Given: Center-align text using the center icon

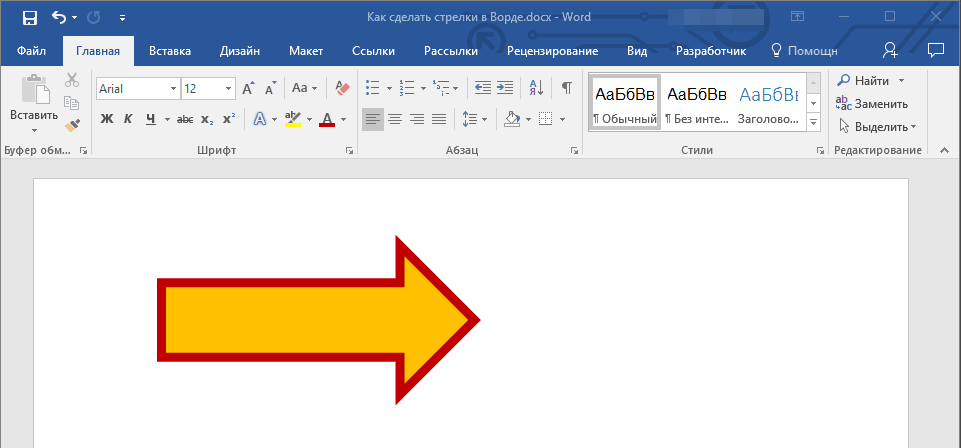Looking at the screenshot, I should click(395, 119).
